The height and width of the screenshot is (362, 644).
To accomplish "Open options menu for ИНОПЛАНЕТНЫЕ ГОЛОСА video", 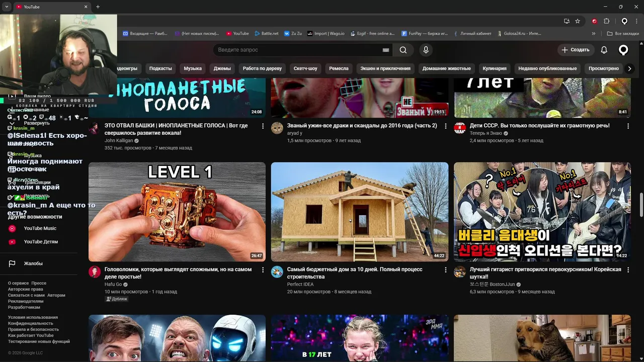I will [x=263, y=126].
